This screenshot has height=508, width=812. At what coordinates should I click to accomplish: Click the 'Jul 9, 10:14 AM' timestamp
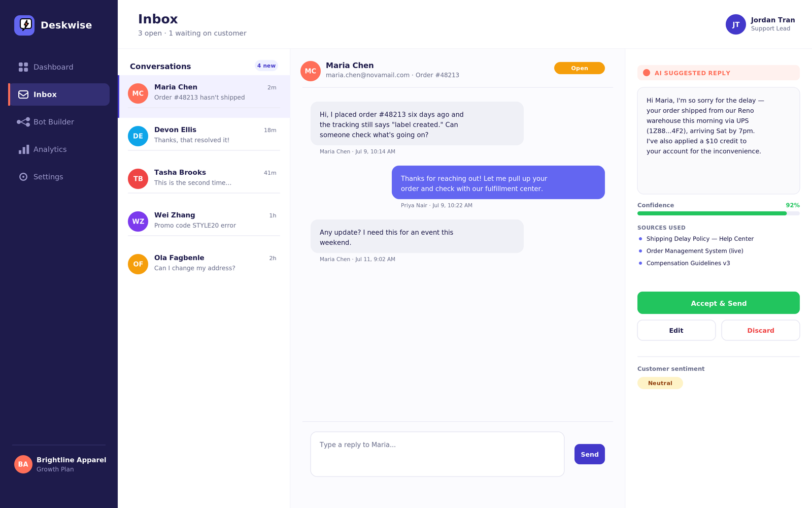click(x=375, y=151)
